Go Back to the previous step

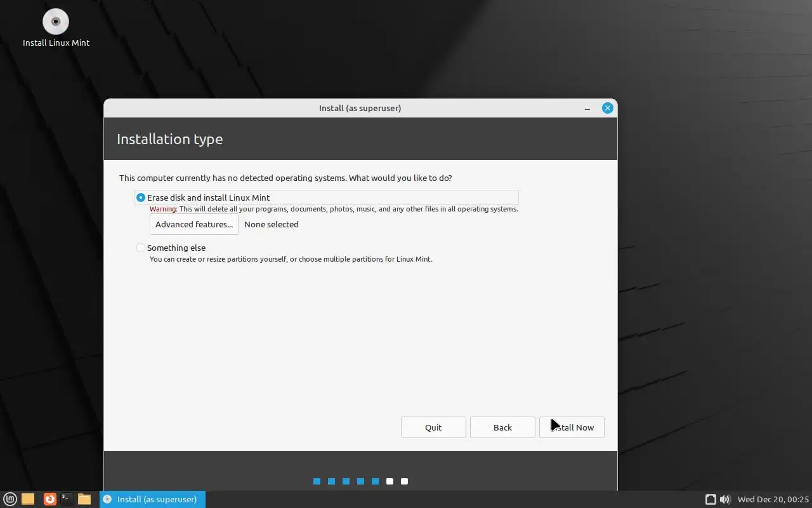point(502,427)
